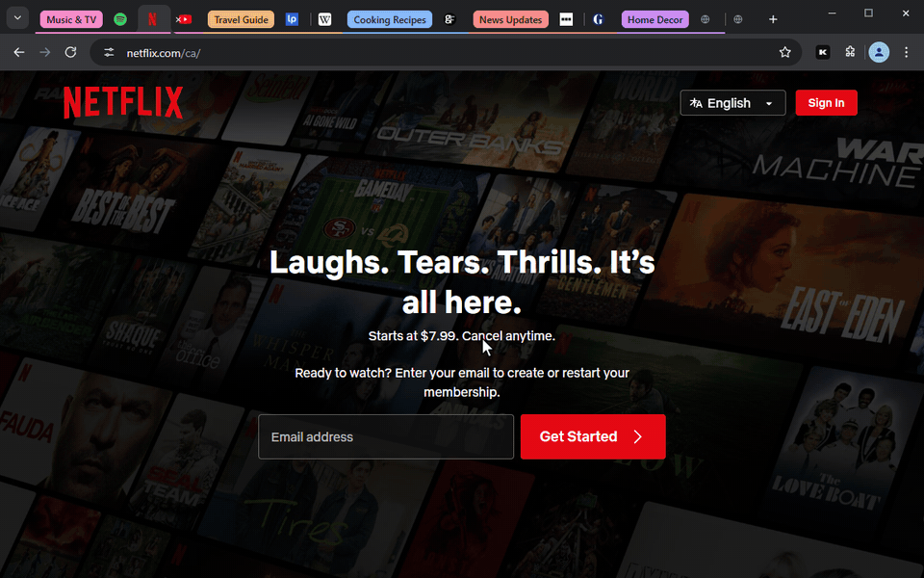Switch to the Spotify tab
Image resolution: width=924 pixels, height=578 pixels.
pos(120,19)
